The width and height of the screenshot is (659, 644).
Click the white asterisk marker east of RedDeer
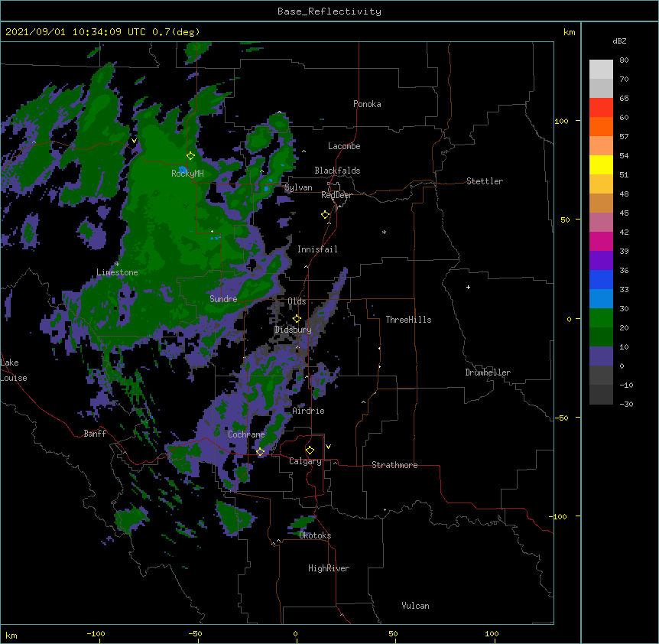[x=384, y=232]
